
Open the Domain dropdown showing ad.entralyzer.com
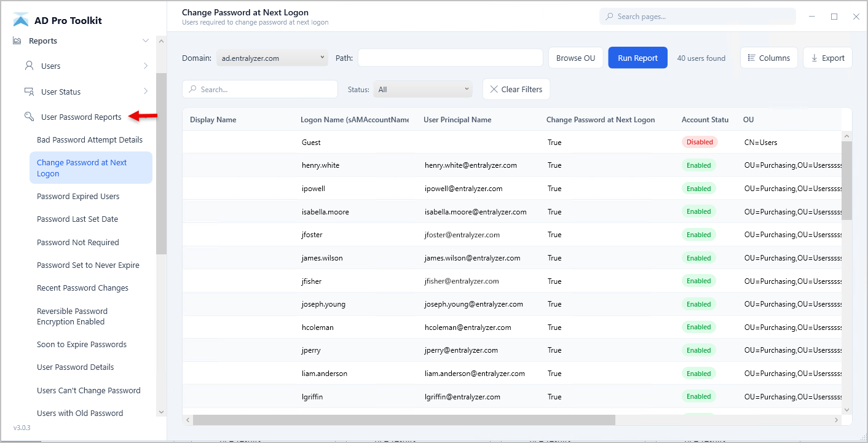point(272,57)
